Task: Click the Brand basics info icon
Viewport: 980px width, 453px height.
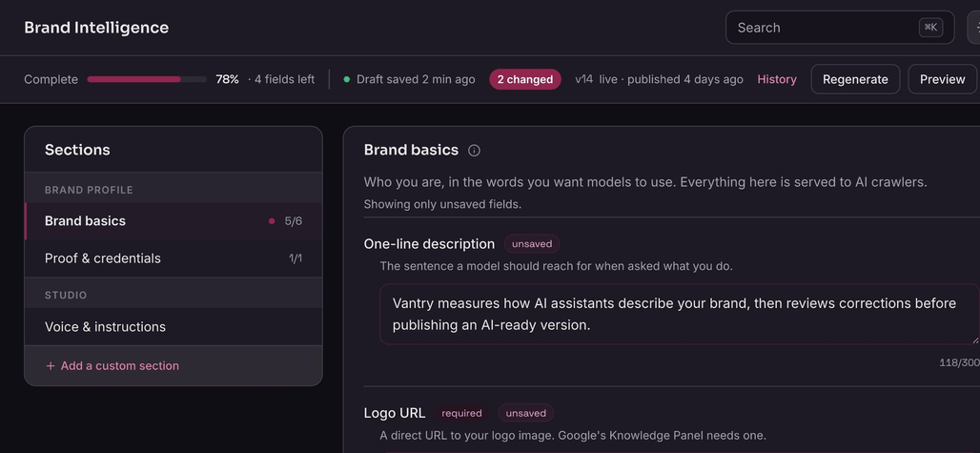Action: [475, 151]
